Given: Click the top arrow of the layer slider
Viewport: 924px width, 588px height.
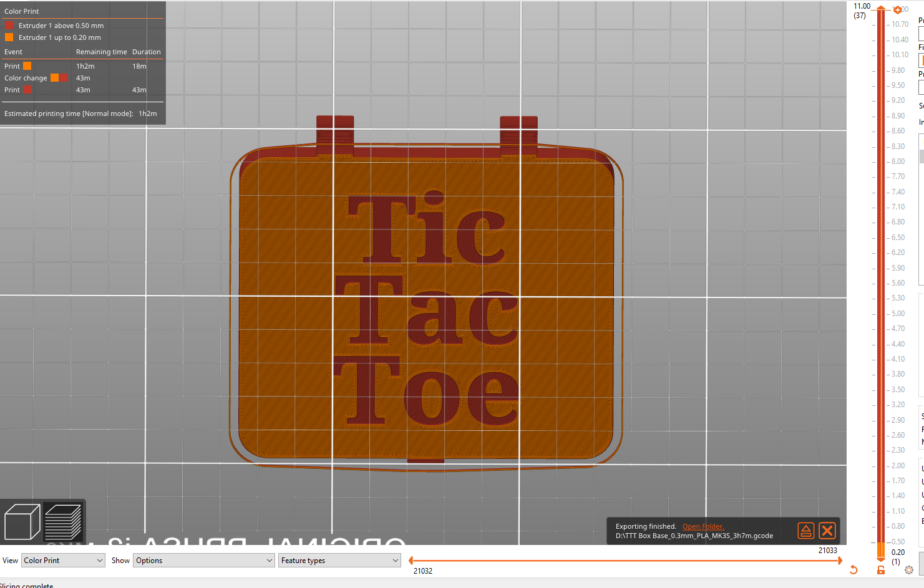Looking at the screenshot, I should pyautogui.click(x=880, y=9).
